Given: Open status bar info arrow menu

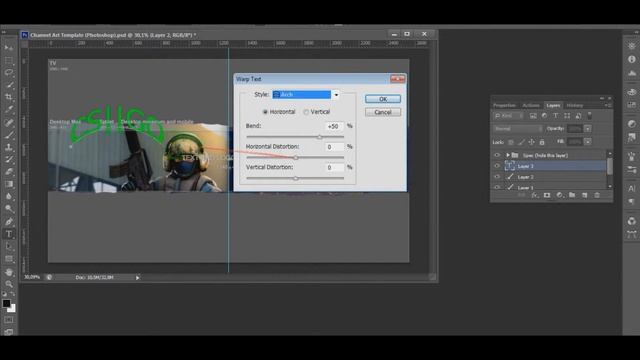Looking at the screenshot, I should tap(138, 278).
